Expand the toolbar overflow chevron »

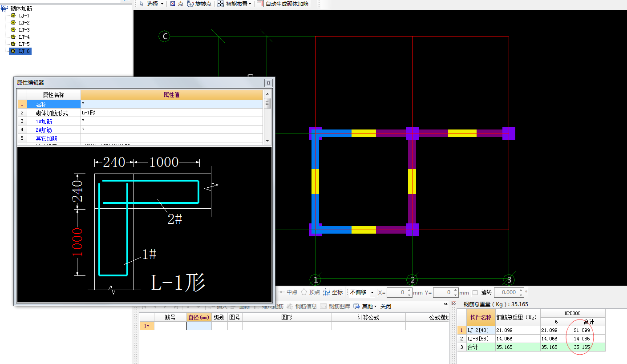[x=445, y=304]
